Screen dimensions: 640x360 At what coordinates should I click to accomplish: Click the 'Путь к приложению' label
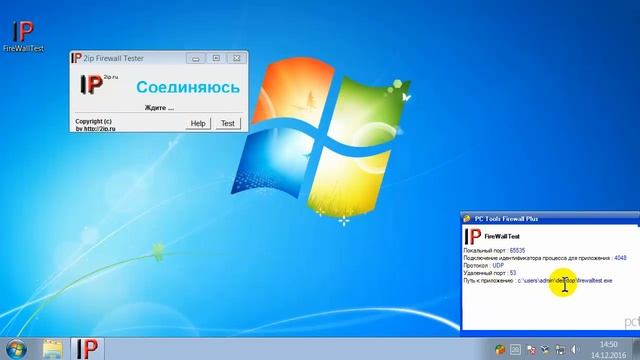[488, 280]
